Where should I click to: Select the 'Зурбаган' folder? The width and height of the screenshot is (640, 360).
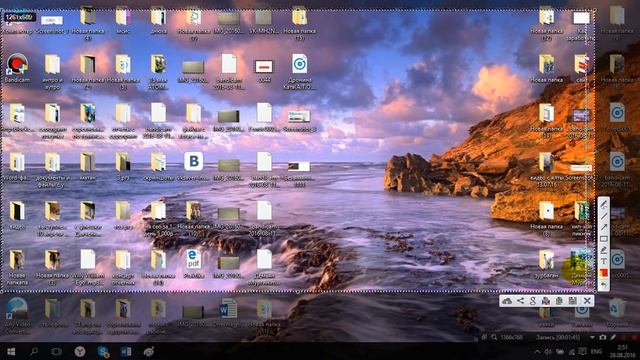click(546, 264)
